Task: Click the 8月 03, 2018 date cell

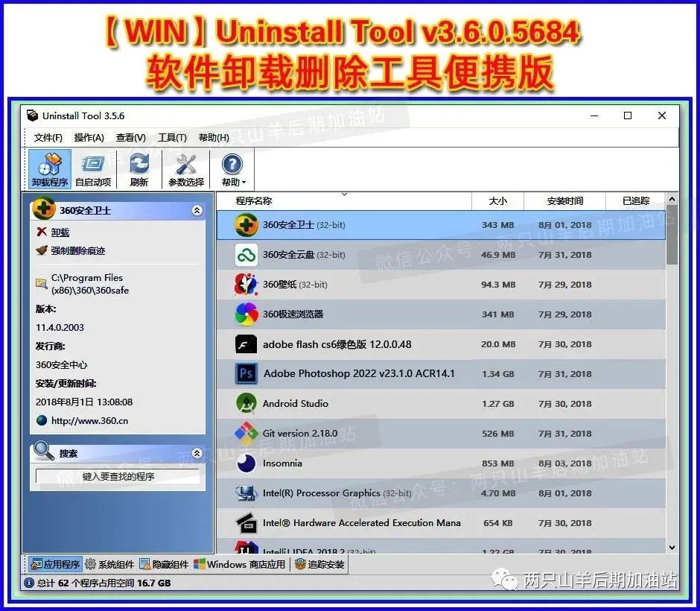Action: point(564,463)
